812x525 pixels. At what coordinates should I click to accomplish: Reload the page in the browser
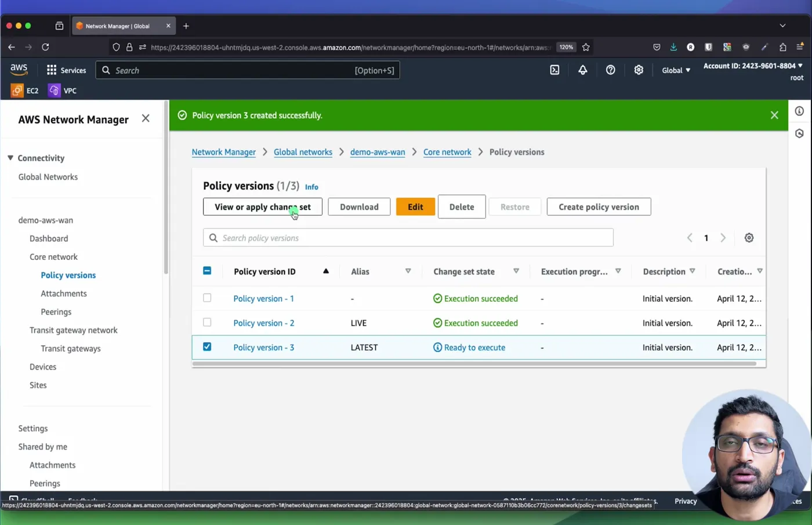(45, 47)
